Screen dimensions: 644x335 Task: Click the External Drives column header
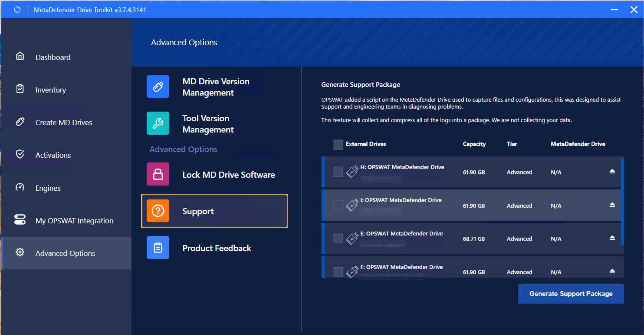pyautogui.click(x=366, y=144)
